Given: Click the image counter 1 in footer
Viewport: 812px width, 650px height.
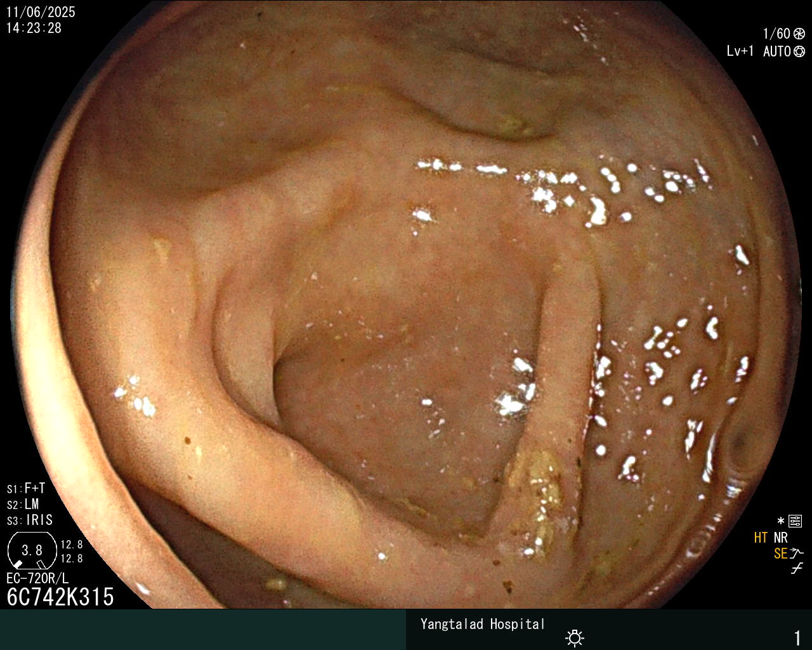Looking at the screenshot, I should (x=797, y=638).
